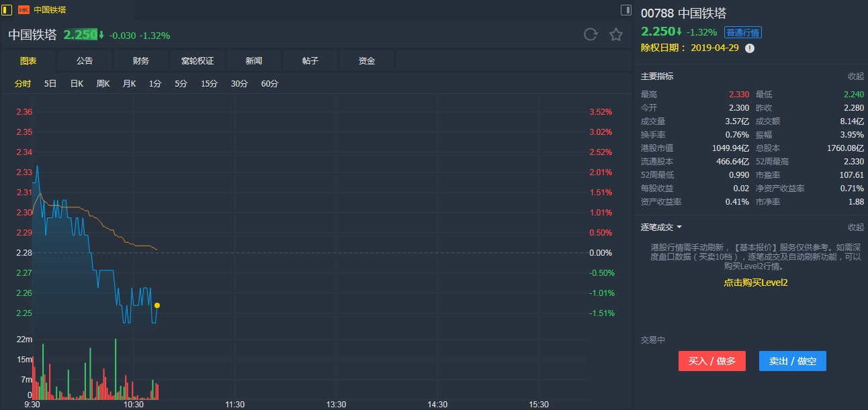Click the 点击购买Level2 link
Image resolution: width=868 pixels, height=410 pixels.
click(755, 283)
